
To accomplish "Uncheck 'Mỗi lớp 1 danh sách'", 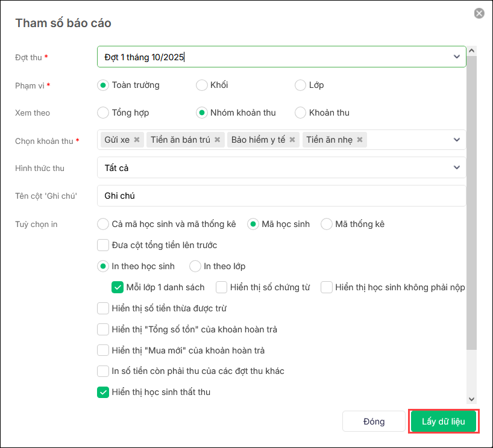I will [118, 287].
